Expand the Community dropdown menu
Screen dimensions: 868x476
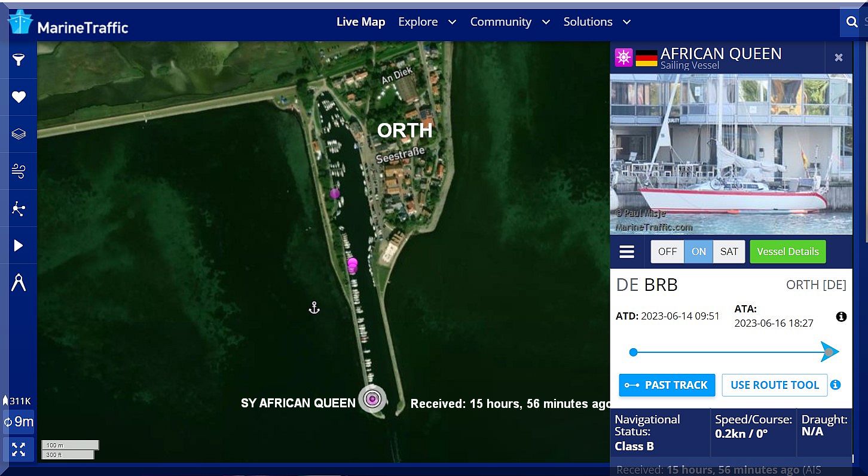[509, 22]
